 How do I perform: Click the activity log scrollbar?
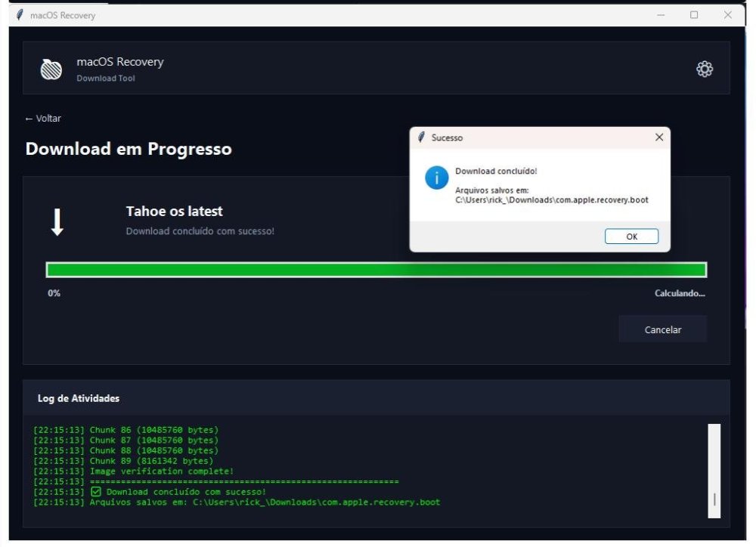click(714, 471)
